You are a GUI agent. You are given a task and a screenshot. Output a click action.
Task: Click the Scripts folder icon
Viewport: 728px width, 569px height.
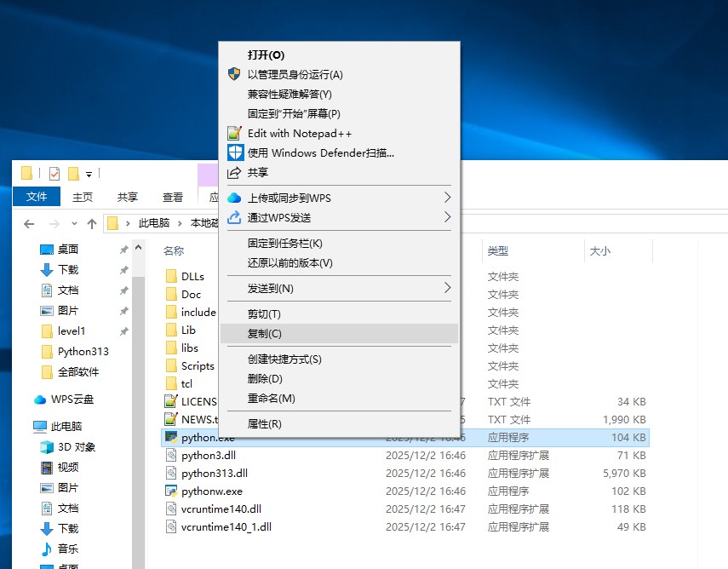coord(171,366)
